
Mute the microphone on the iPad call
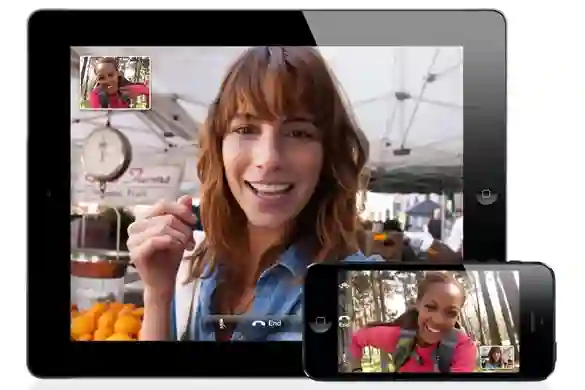(222, 323)
